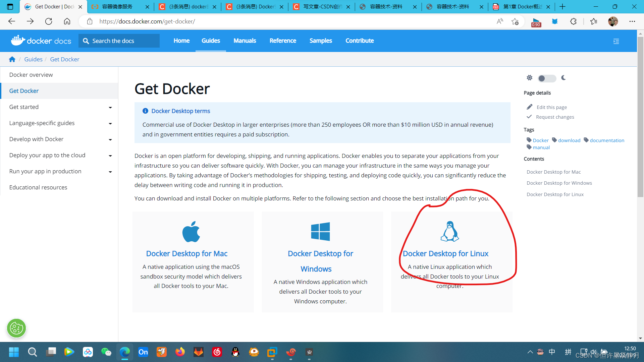Switch to the Manuals navigation item
This screenshot has width=644, height=362.
point(245,41)
